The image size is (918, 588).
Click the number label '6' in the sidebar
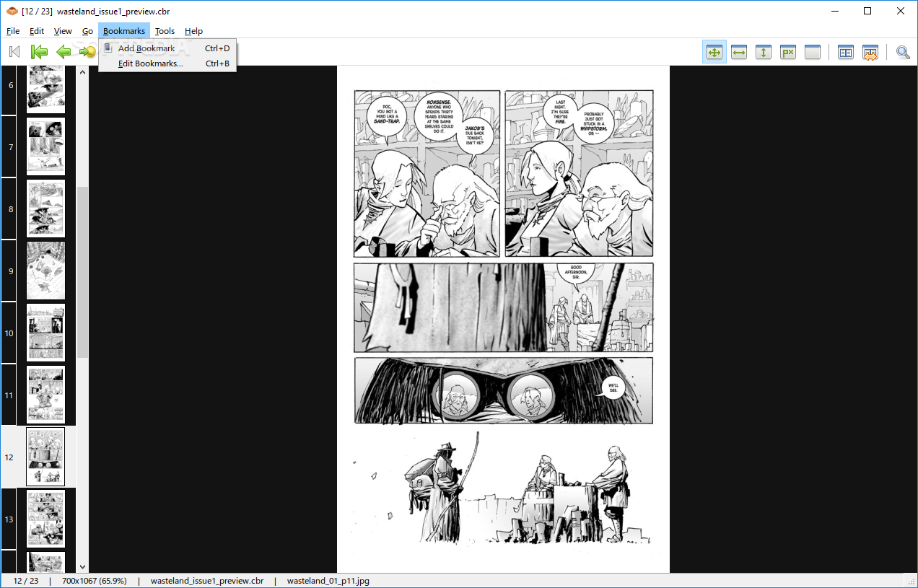tap(10, 85)
